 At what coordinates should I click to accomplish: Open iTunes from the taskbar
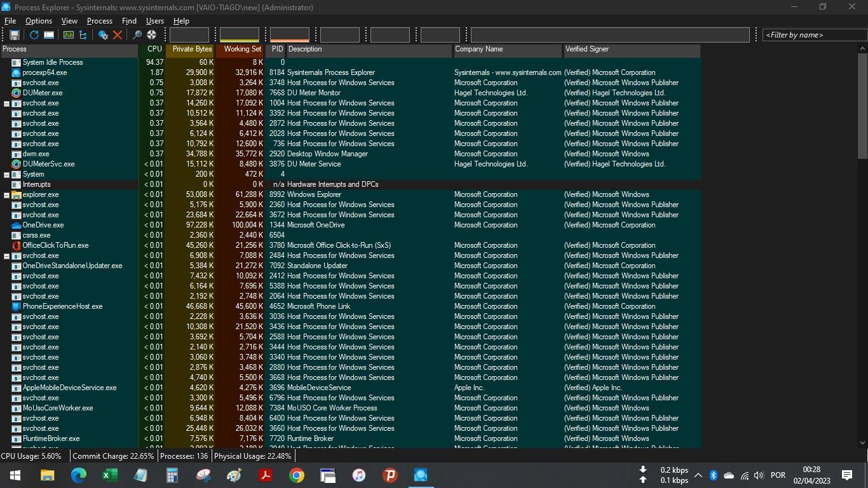(359, 475)
